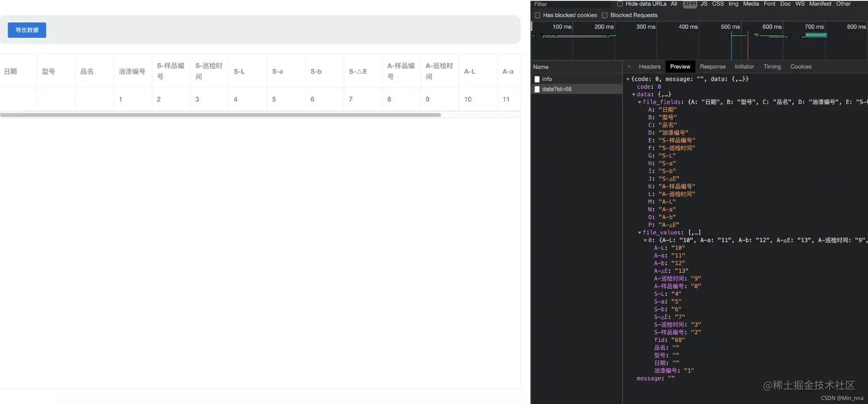Click the file icon beside data?id=68
The height and width of the screenshot is (404, 868).
point(537,89)
